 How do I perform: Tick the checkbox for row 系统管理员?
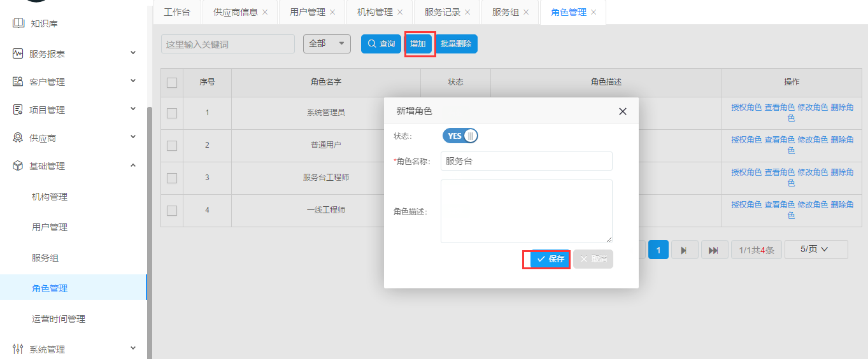[x=172, y=113]
